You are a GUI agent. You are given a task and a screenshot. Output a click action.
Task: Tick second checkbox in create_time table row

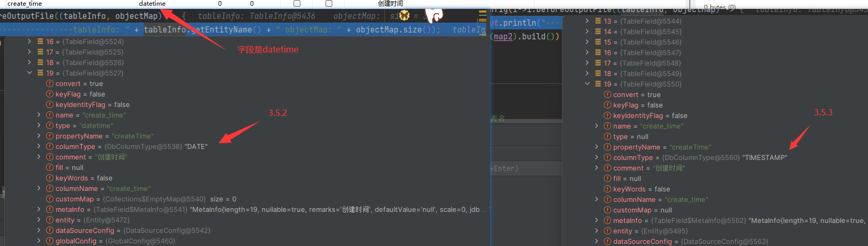coord(329,3)
